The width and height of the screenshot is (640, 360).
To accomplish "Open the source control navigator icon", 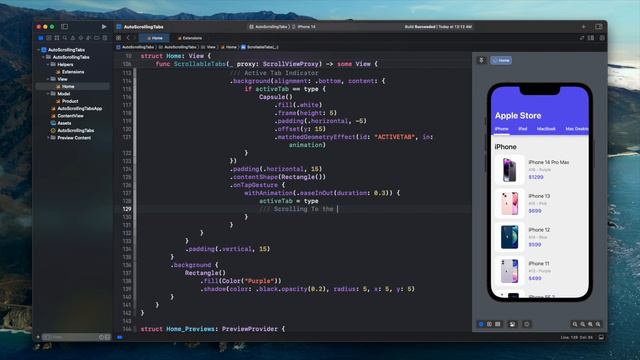I will tap(49, 38).
